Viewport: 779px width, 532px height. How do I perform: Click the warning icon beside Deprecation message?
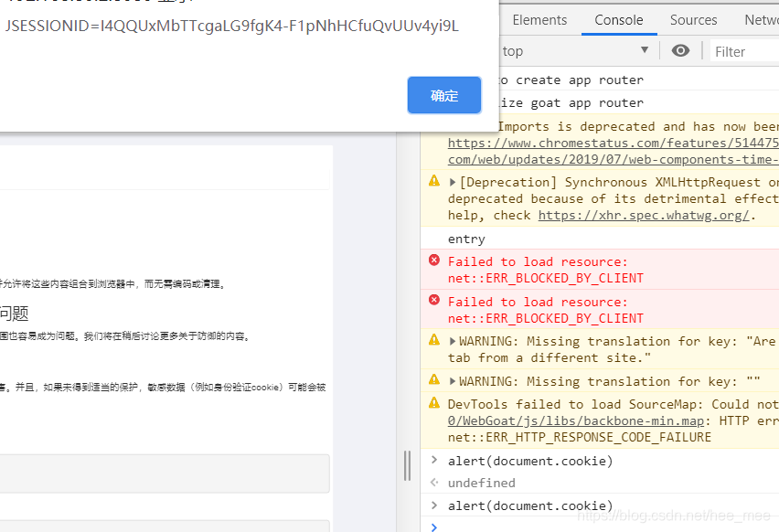tap(434, 181)
